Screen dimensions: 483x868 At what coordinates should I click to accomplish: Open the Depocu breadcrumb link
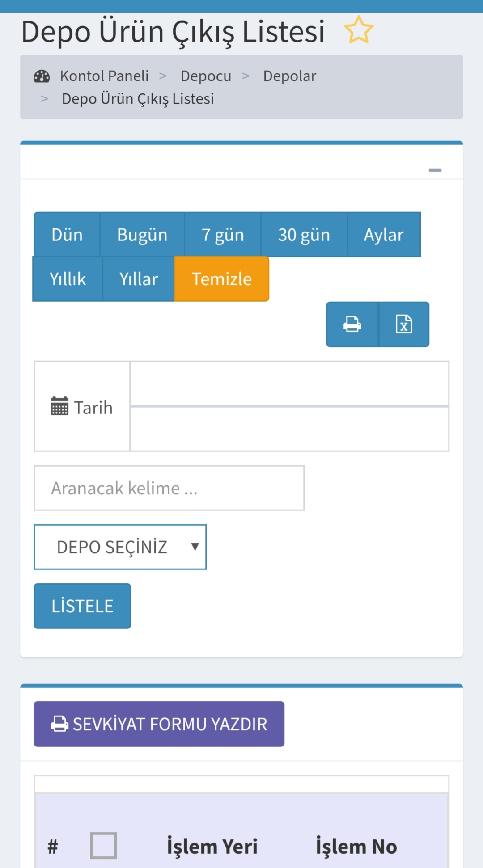(206, 76)
